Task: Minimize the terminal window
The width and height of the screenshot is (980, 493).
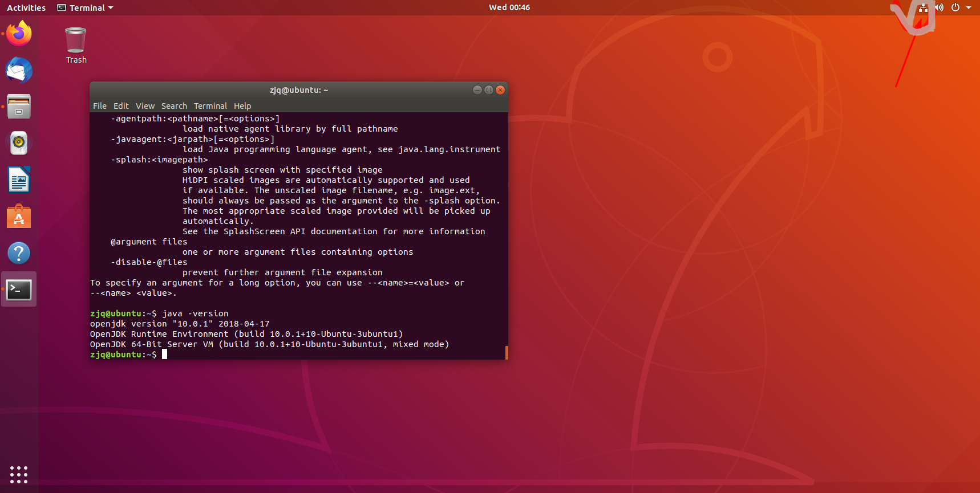Action: (477, 89)
